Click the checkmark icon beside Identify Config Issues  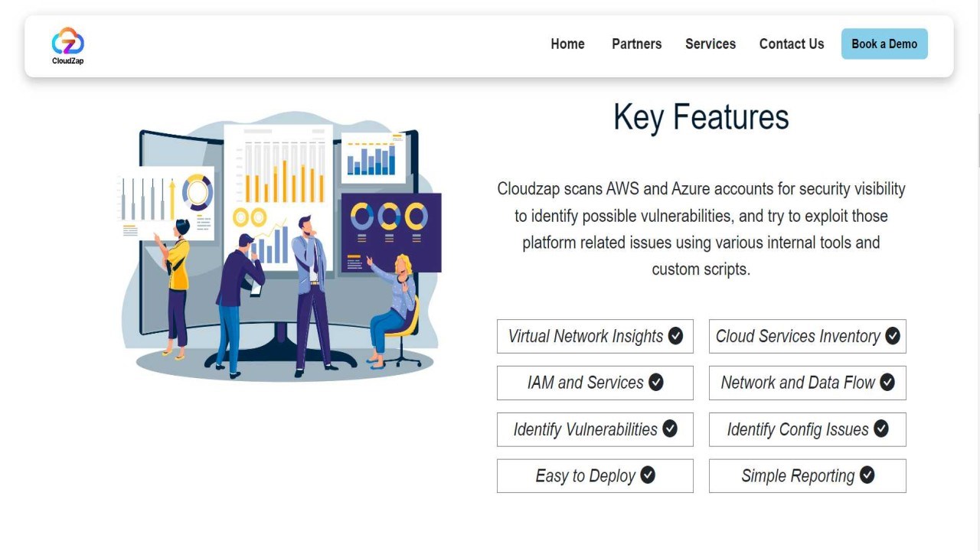pyautogui.click(x=881, y=429)
